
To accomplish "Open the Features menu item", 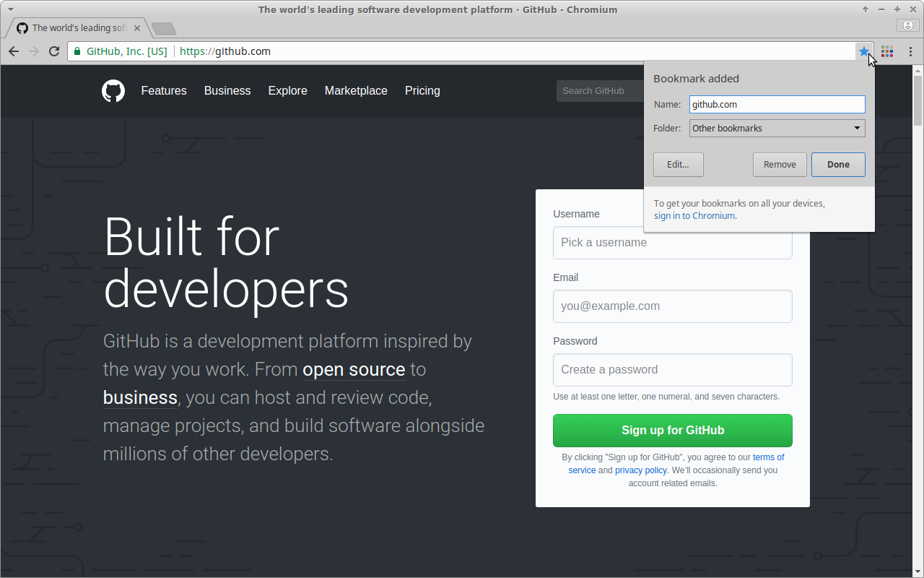I will (x=164, y=91).
